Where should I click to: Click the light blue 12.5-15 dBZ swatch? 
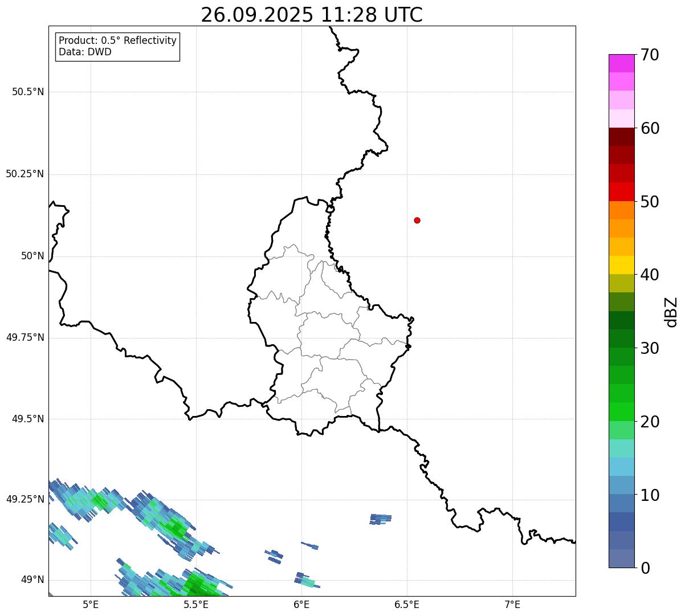pos(621,467)
